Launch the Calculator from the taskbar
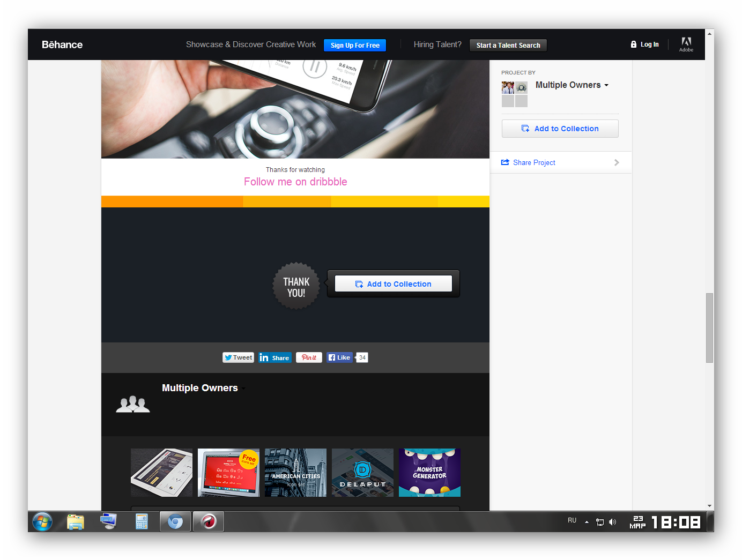 [x=142, y=521]
